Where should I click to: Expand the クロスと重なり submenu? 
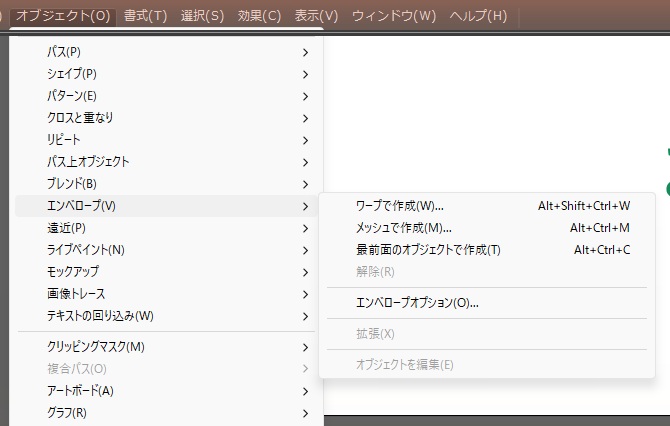pyautogui.click(x=166, y=118)
